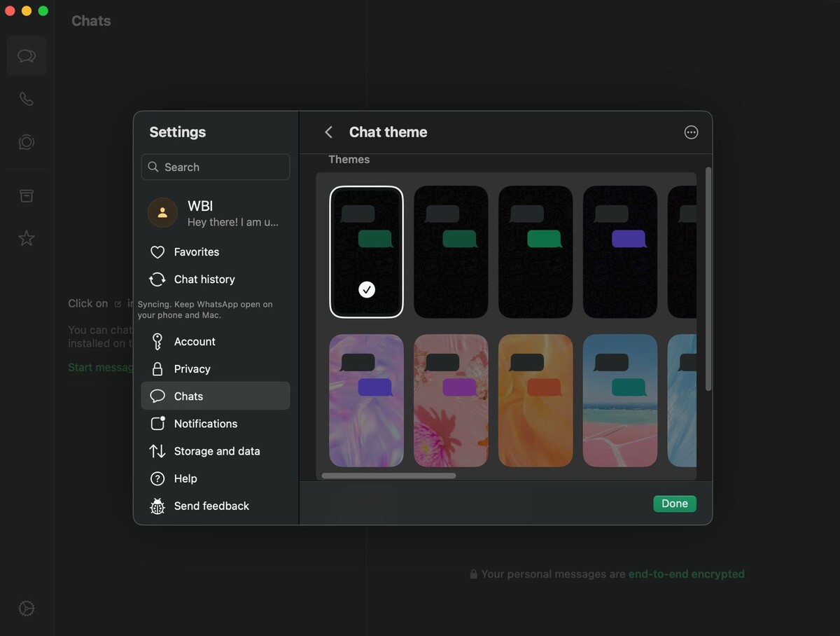Viewport: 840px width, 636px height.
Task: Click horizontal scrollbar under theme thumbnails
Action: point(388,476)
